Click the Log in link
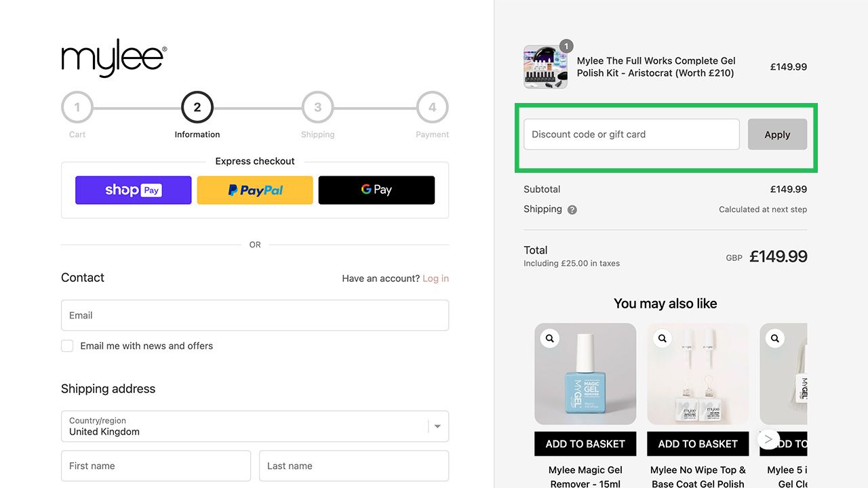868x488 pixels. coord(435,279)
